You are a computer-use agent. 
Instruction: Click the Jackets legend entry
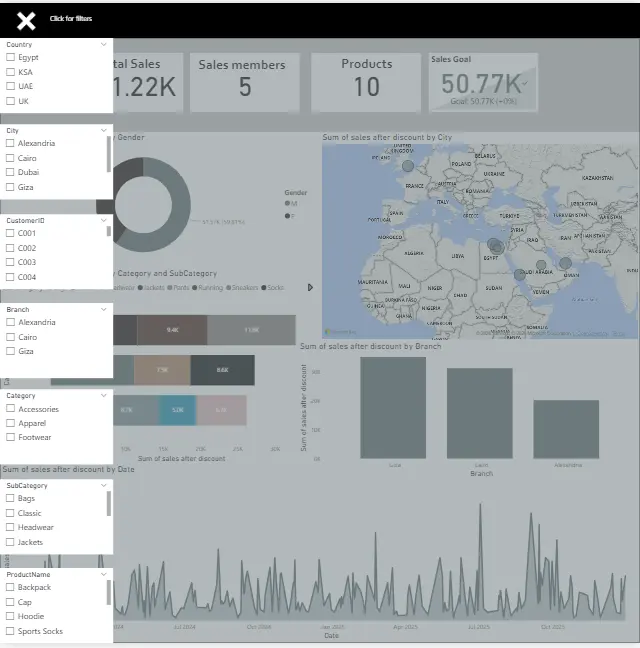(151, 287)
